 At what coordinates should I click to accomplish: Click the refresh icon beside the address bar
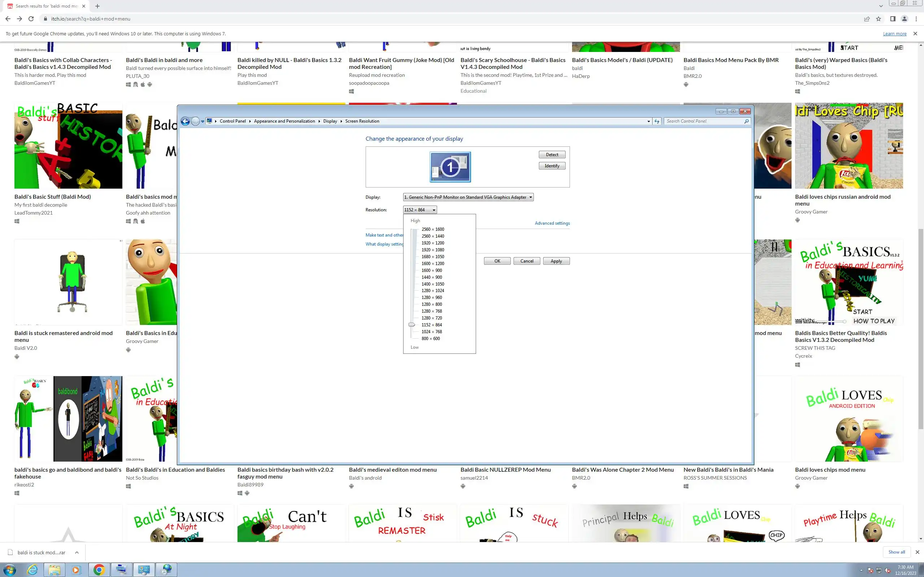[x=657, y=122]
